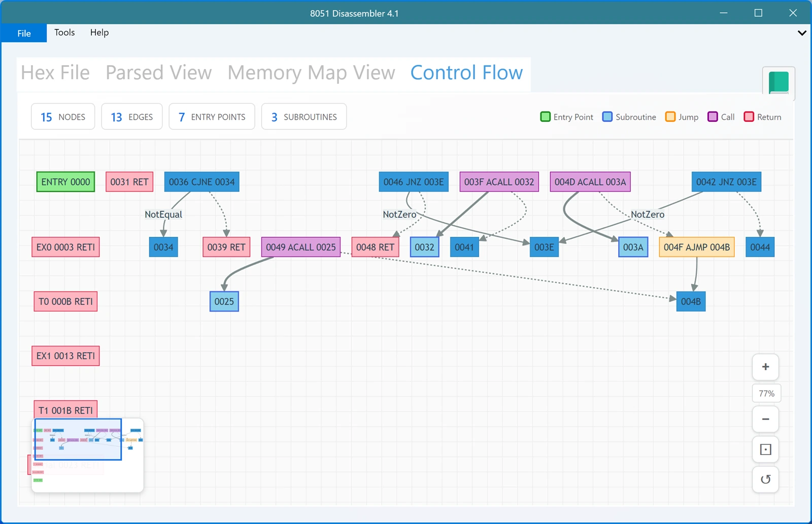Select the 0042 JNZ 003E node

(x=726, y=182)
